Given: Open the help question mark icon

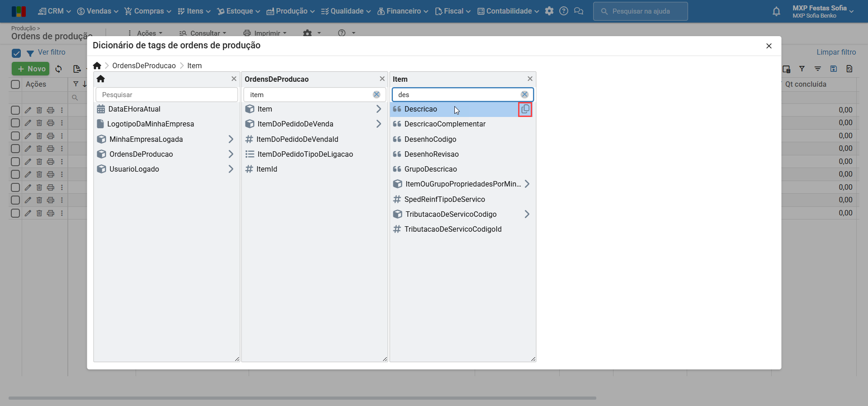Looking at the screenshot, I should point(564,11).
